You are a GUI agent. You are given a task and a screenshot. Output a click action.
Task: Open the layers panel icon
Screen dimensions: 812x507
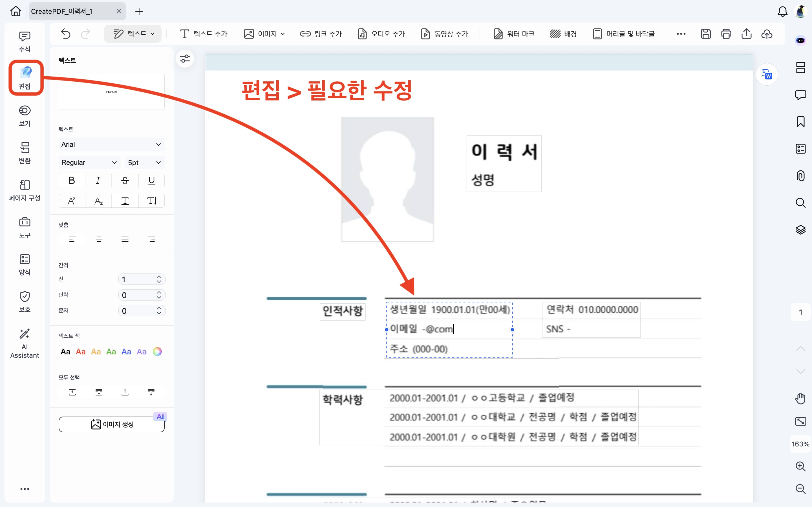[x=800, y=230]
